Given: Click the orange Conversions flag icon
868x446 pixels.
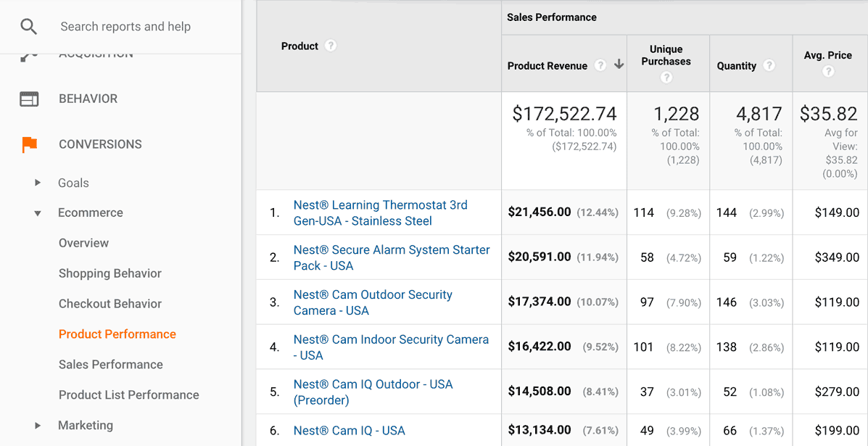Looking at the screenshot, I should pyautogui.click(x=28, y=144).
